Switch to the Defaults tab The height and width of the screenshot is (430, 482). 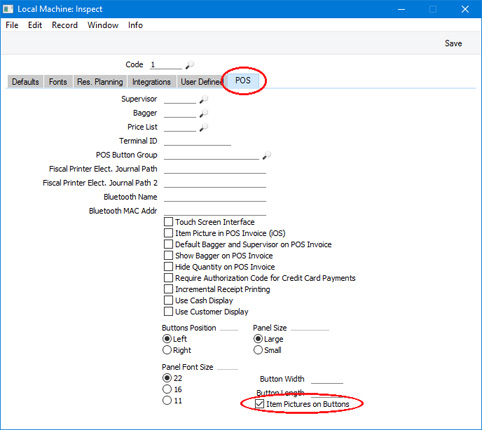click(25, 82)
